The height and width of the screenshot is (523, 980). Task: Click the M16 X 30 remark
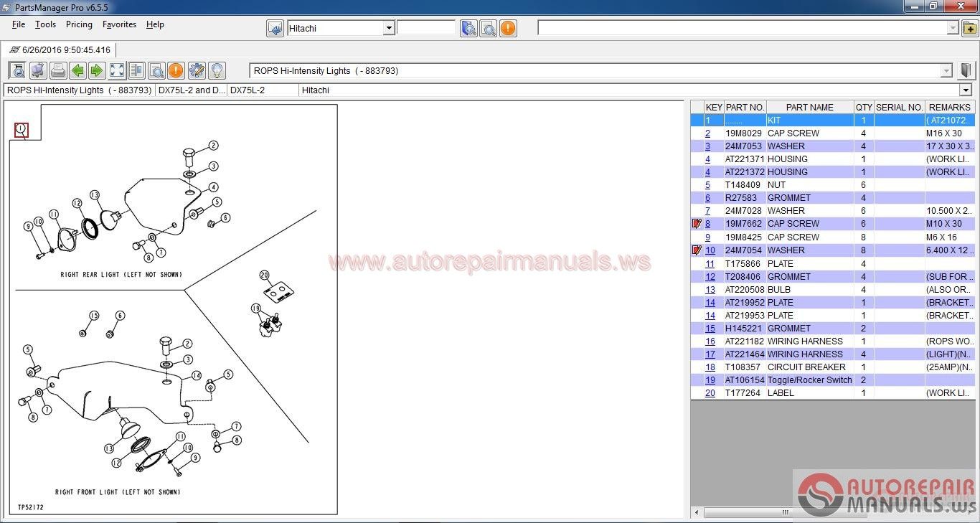pos(944,133)
